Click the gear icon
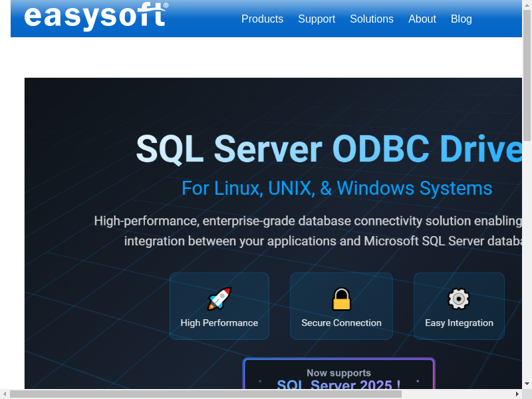 click(459, 299)
